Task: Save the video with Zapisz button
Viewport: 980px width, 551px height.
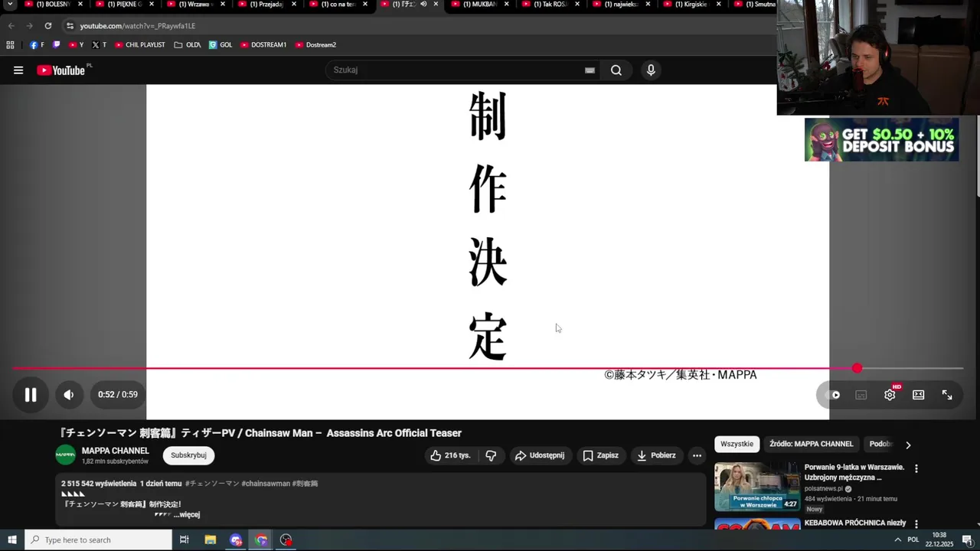Action: [601, 455]
